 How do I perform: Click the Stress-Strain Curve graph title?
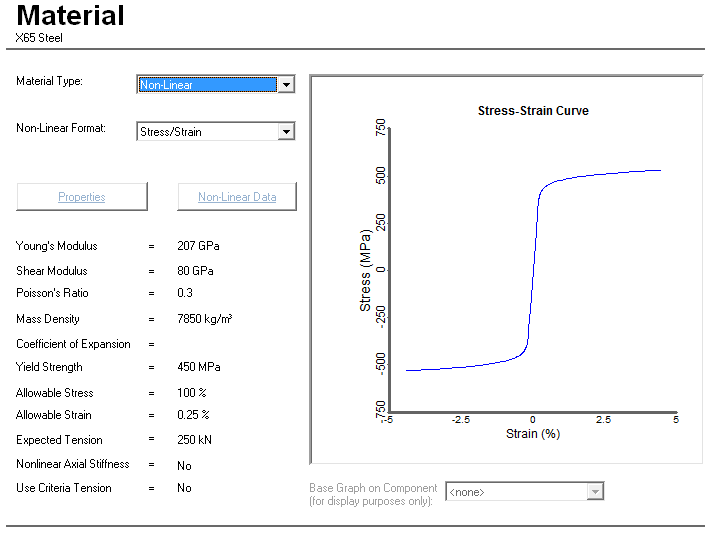pos(533,111)
